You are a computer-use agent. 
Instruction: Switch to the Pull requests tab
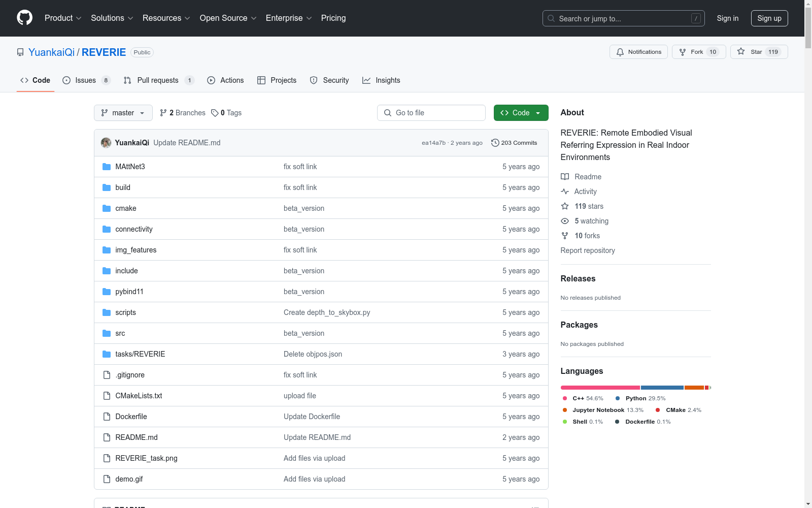point(159,80)
